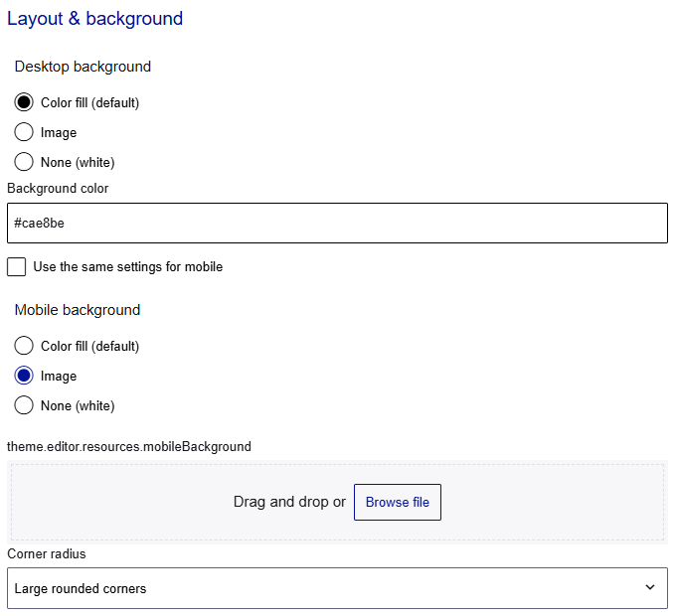The height and width of the screenshot is (616, 676).
Task: Click the chevron arrow in Corner radius select
Action: click(650, 588)
